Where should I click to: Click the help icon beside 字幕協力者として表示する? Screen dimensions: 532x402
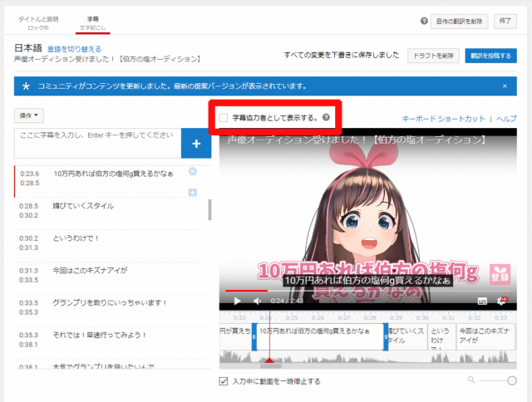326,117
